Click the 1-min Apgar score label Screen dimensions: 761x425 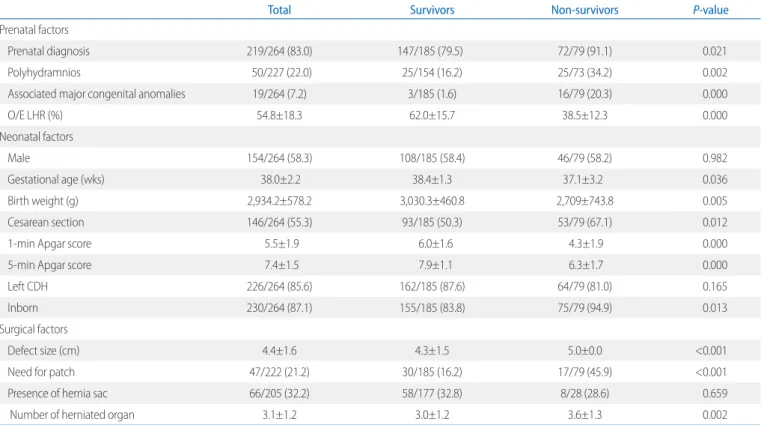pyautogui.click(x=50, y=244)
